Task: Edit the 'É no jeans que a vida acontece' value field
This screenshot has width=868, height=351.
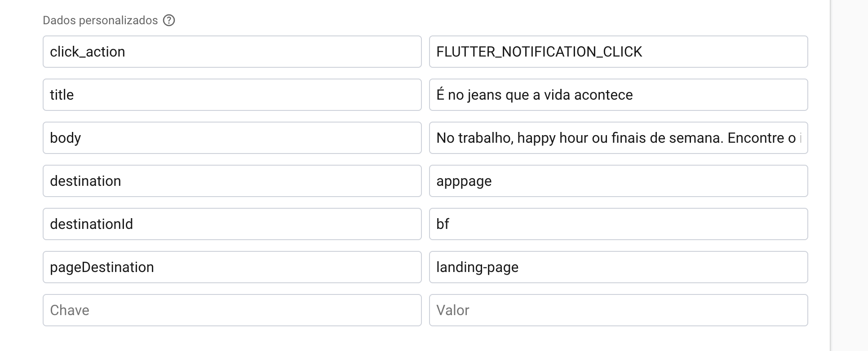Action: [618, 95]
